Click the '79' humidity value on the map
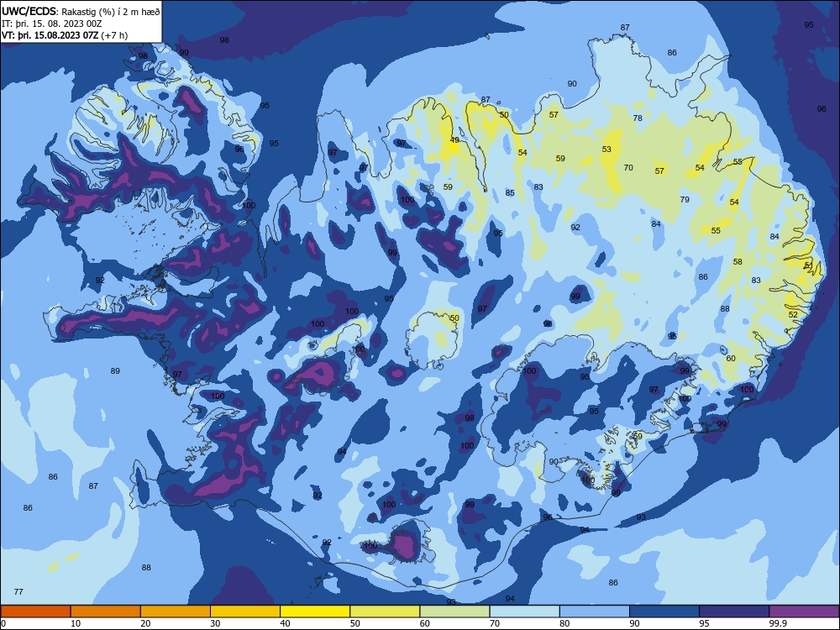Viewport: 840px width, 630px height. (x=685, y=199)
